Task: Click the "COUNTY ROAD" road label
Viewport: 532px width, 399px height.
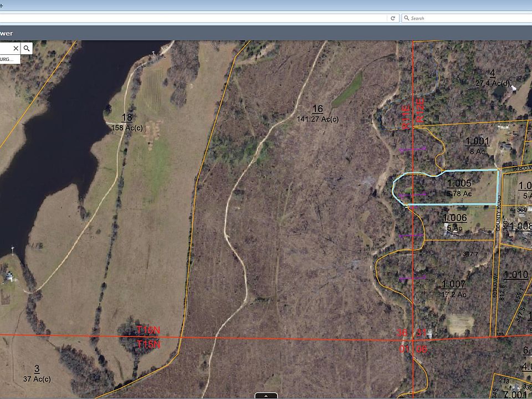Action: point(498,214)
